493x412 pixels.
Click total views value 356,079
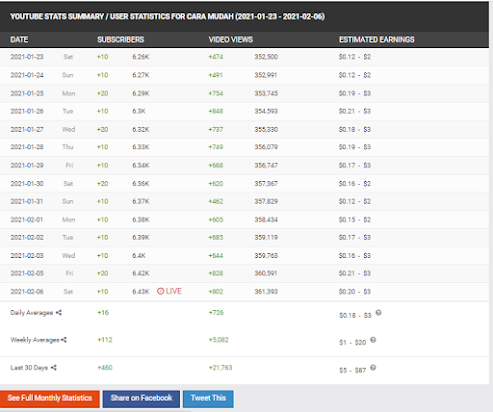click(x=266, y=147)
